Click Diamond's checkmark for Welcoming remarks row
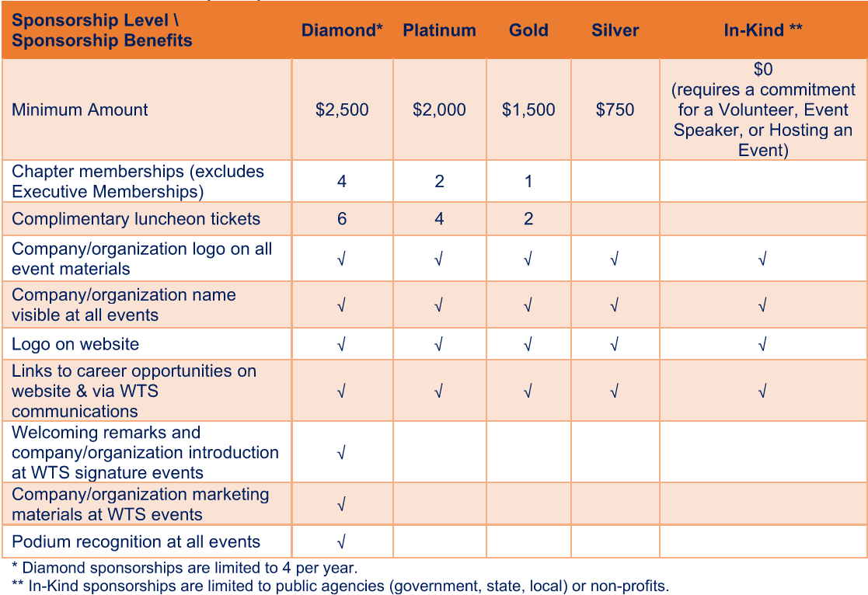This screenshot has width=868, height=595. [342, 453]
